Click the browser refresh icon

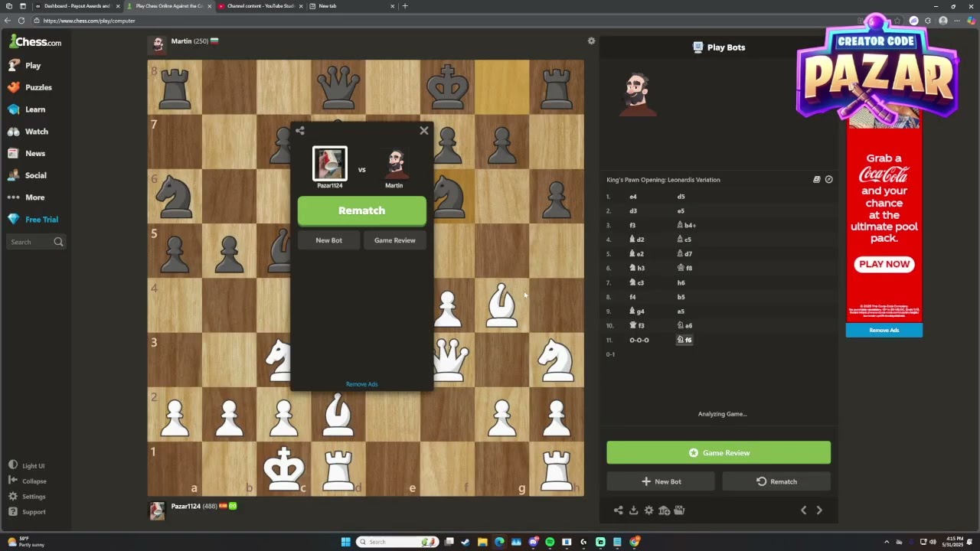pyautogui.click(x=21, y=21)
